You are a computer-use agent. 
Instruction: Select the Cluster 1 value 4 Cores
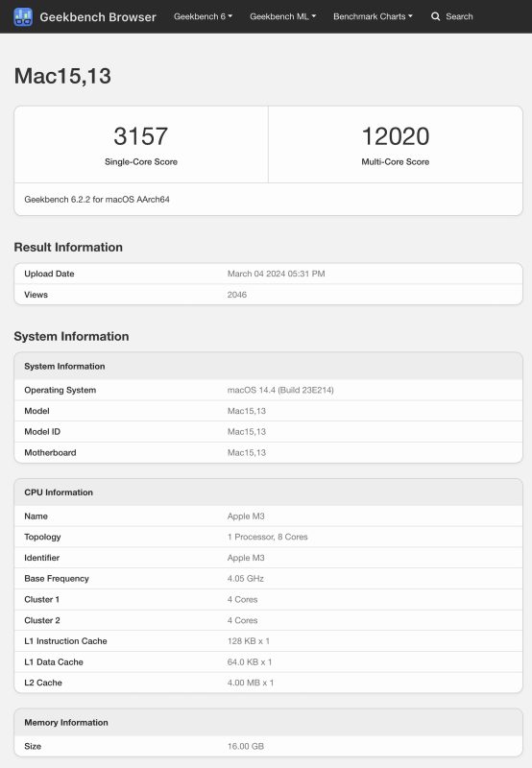pos(243,599)
